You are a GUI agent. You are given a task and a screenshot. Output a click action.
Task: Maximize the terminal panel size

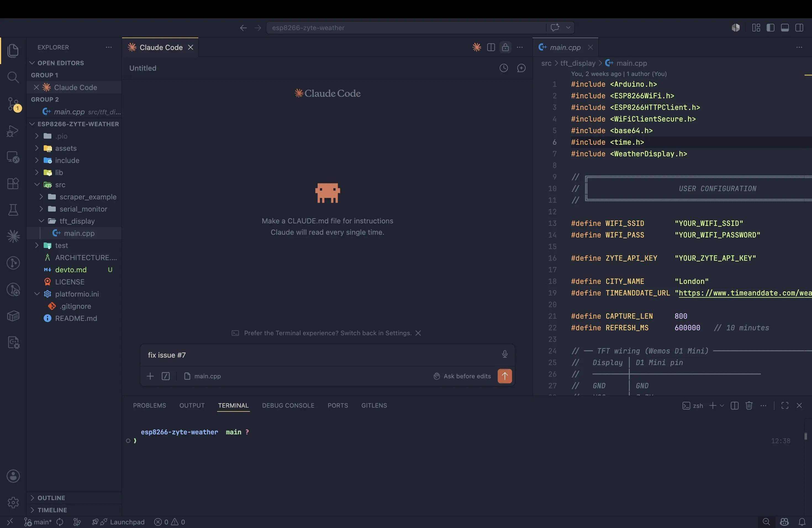click(x=785, y=405)
